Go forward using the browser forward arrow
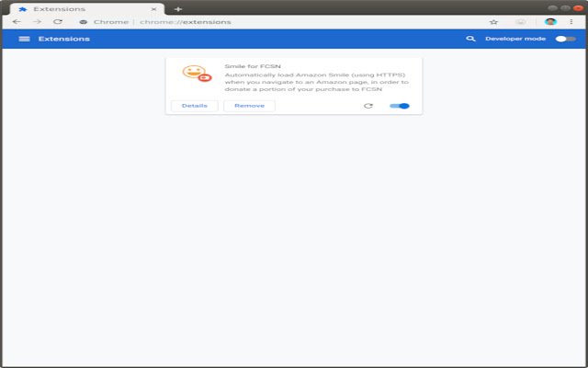Screen dimensions: 588x368 [37, 22]
